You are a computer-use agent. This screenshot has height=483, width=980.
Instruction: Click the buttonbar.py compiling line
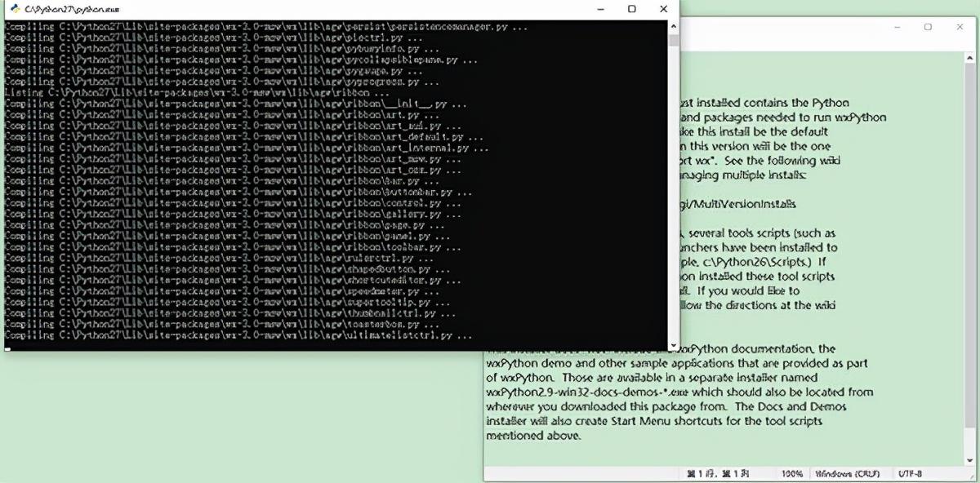tap(238, 193)
